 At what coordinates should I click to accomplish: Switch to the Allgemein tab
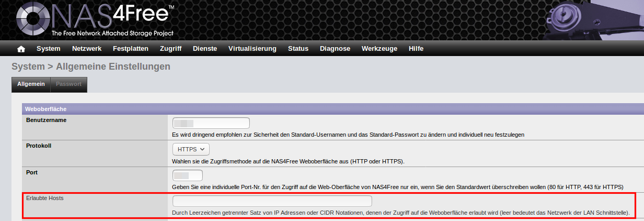[31, 84]
